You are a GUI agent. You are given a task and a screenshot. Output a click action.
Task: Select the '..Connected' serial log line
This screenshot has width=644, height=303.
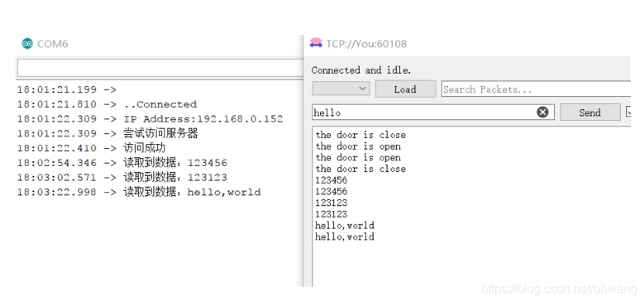(107, 105)
